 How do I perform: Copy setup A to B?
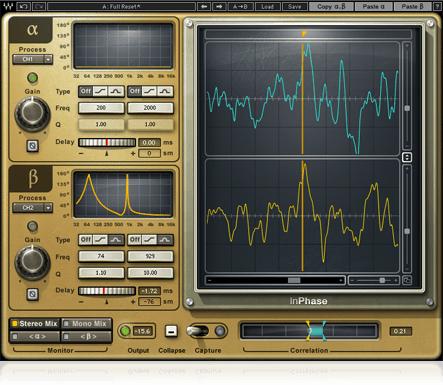240,6
